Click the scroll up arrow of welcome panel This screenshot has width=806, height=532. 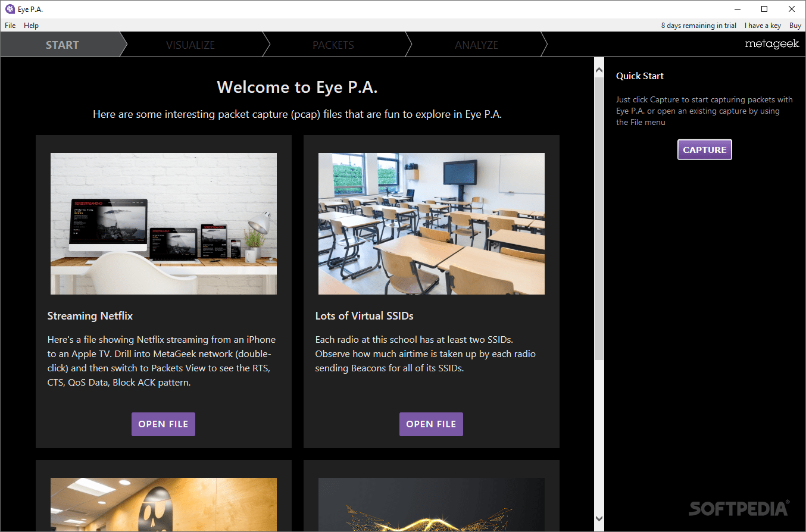pyautogui.click(x=599, y=70)
